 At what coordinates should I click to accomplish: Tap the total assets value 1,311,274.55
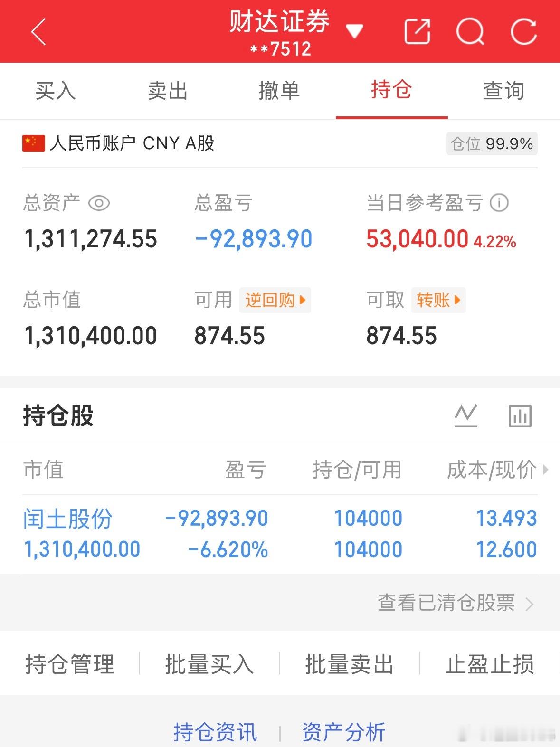pyautogui.click(x=90, y=239)
